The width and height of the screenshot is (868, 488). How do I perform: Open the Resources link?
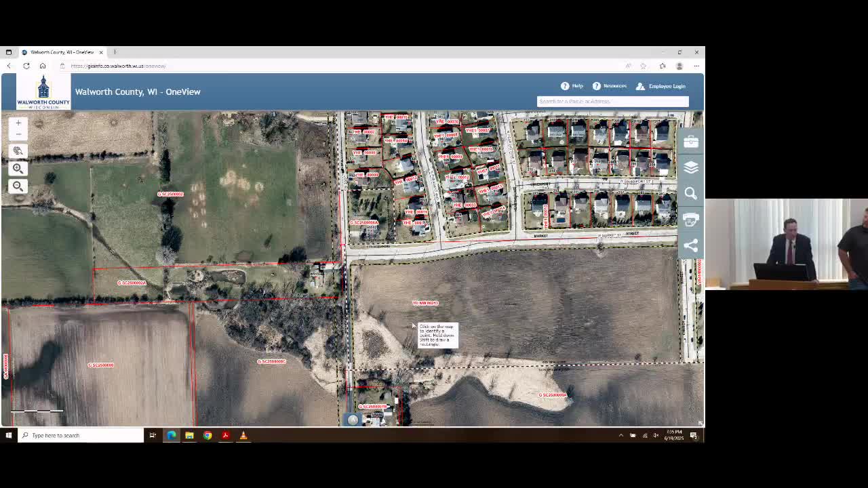coord(610,86)
